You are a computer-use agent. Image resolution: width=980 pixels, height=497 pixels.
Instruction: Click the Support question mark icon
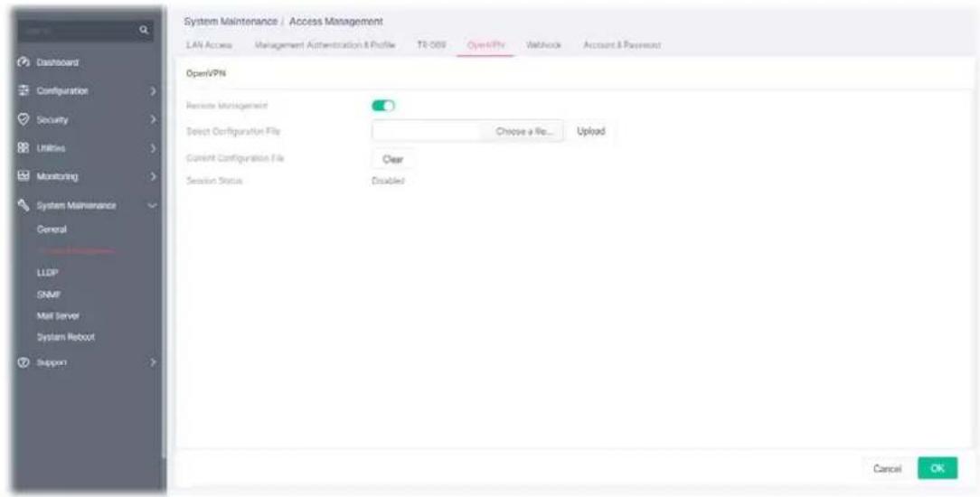25,362
